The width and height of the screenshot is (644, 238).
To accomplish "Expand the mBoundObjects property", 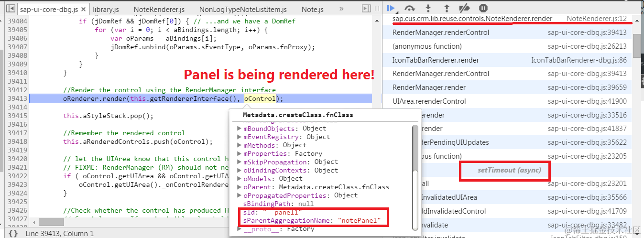I will click(240, 129).
